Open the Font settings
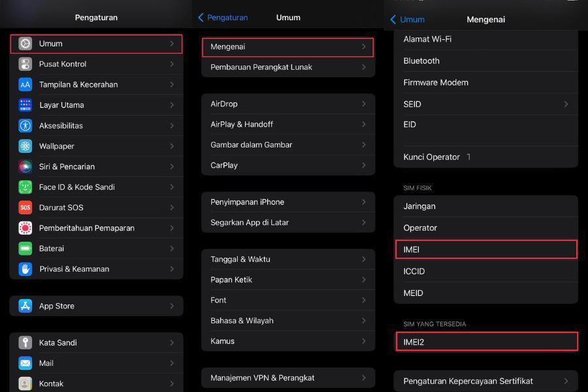 288,300
